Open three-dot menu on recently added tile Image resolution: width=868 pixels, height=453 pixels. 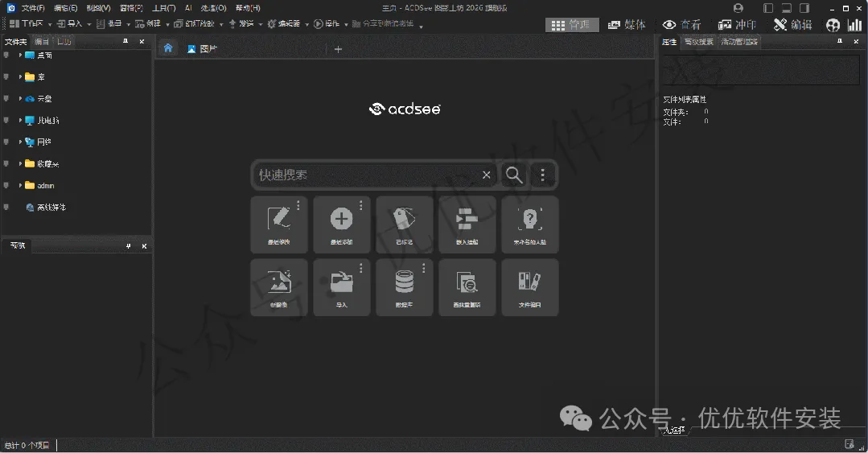coord(361,205)
